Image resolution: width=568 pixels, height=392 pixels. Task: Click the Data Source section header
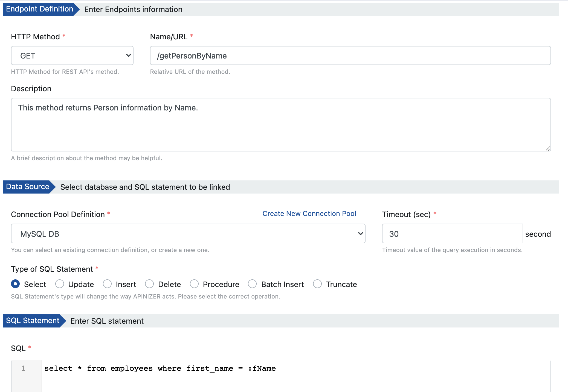tap(27, 187)
